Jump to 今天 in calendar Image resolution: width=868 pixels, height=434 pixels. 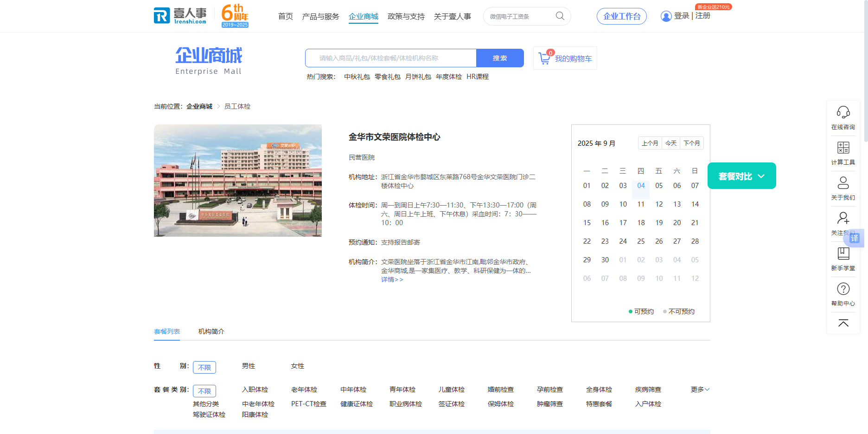click(671, 143)
